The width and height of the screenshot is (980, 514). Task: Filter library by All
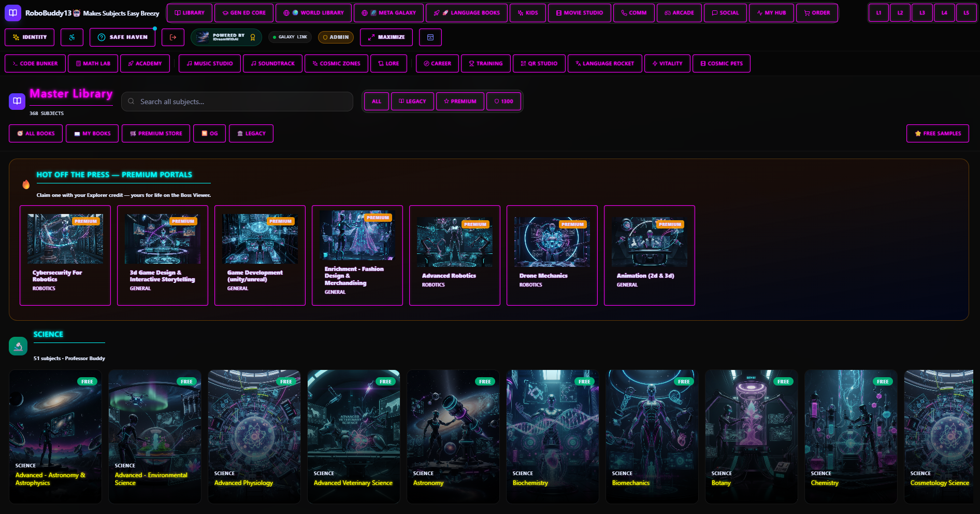[377, 102]
